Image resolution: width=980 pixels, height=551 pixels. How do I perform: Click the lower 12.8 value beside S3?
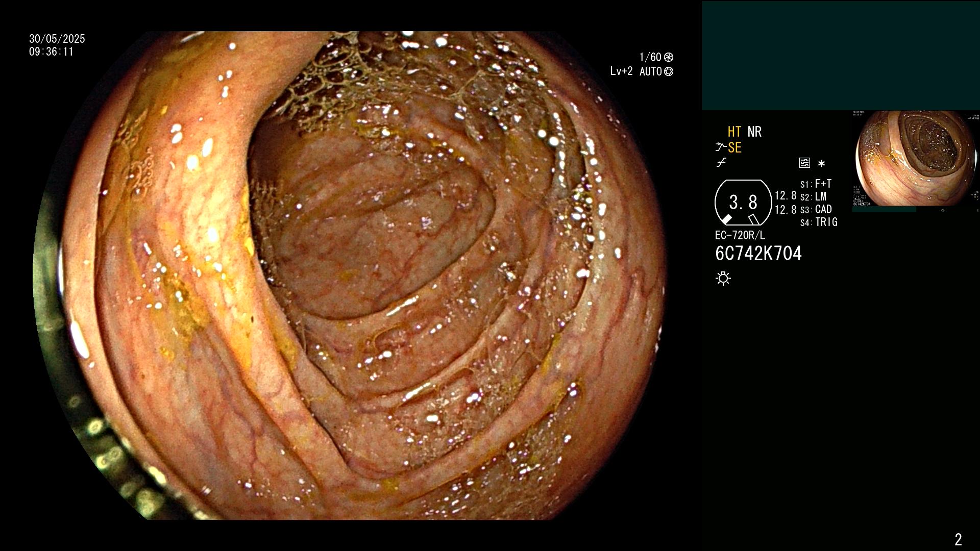786,210
